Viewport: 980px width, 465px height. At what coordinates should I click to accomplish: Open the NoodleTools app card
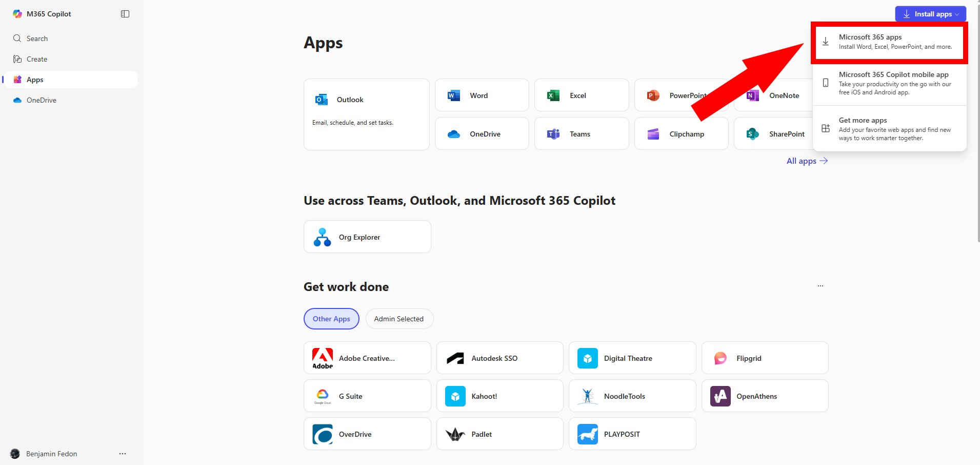click(632, 396)
